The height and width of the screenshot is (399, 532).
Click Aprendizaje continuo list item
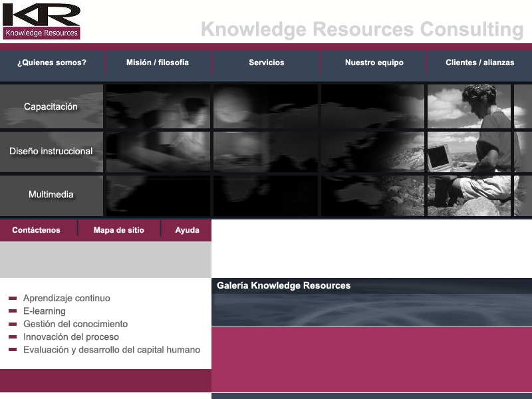[66, 298]
